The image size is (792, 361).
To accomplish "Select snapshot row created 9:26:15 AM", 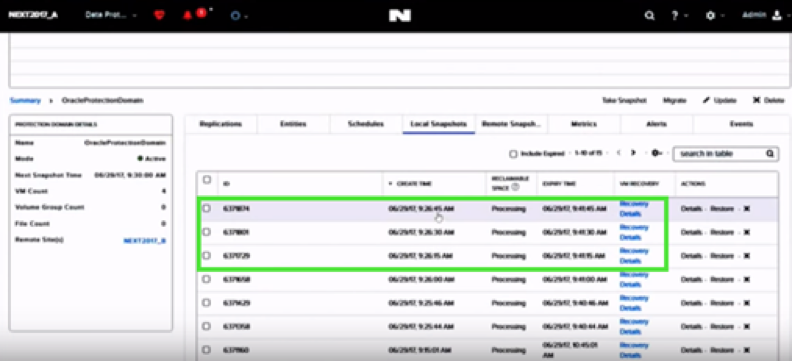I will coord(206,255).
